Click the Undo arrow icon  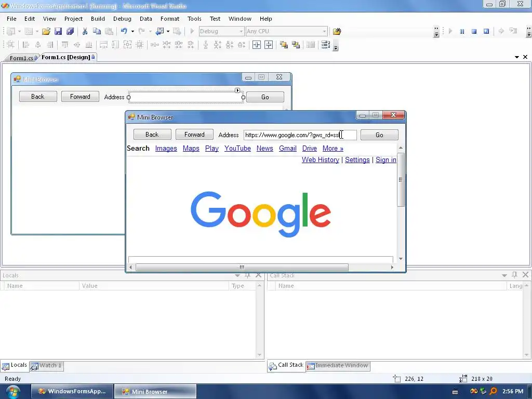[124, 31]
